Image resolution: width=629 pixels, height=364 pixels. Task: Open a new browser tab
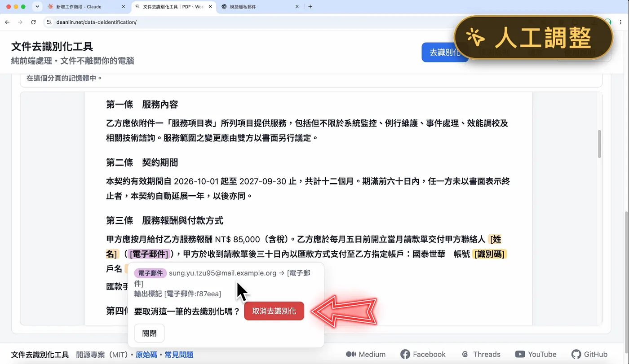pyautogui.click(x=310, y=7)
